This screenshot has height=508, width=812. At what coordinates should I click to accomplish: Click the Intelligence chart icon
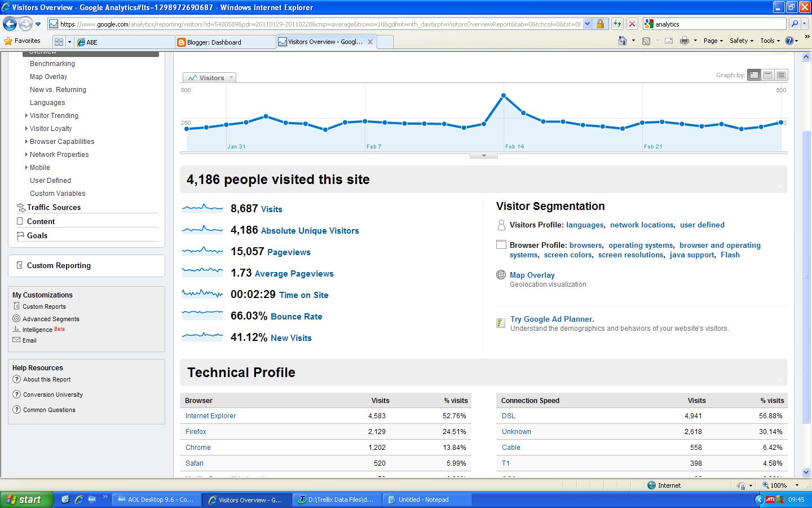point(16,330)
